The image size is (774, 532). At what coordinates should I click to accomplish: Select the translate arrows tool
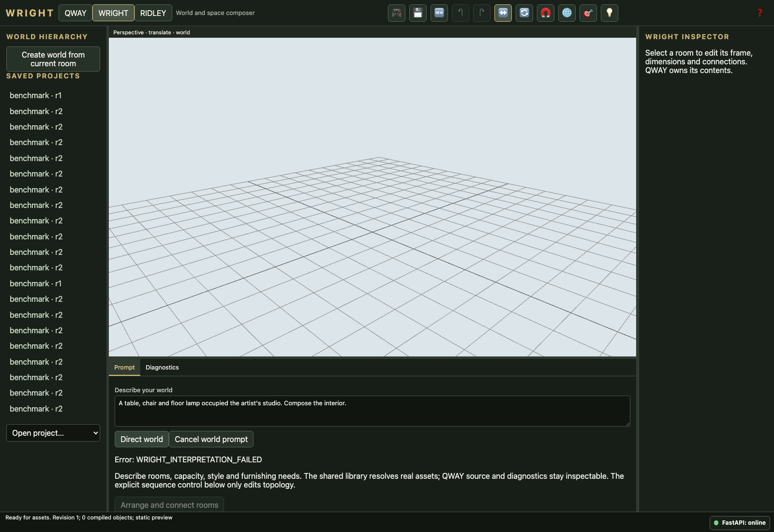(x=503, y=13)
